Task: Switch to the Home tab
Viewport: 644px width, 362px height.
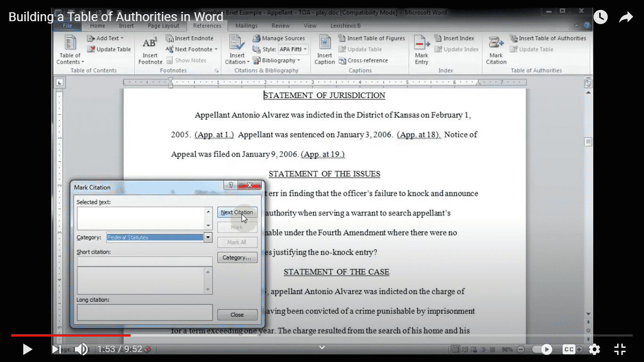Action: pyautogui.click(x=98, y=26)
